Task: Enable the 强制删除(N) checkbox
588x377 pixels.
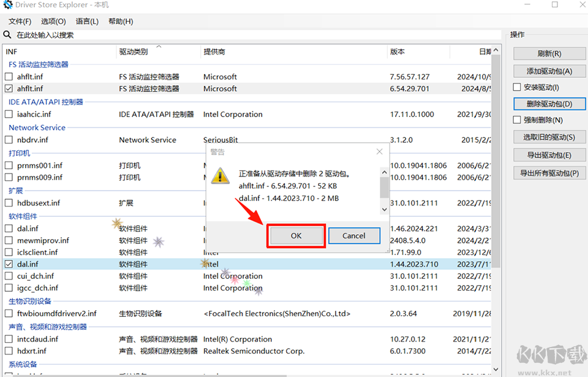Action: point(517,120)
